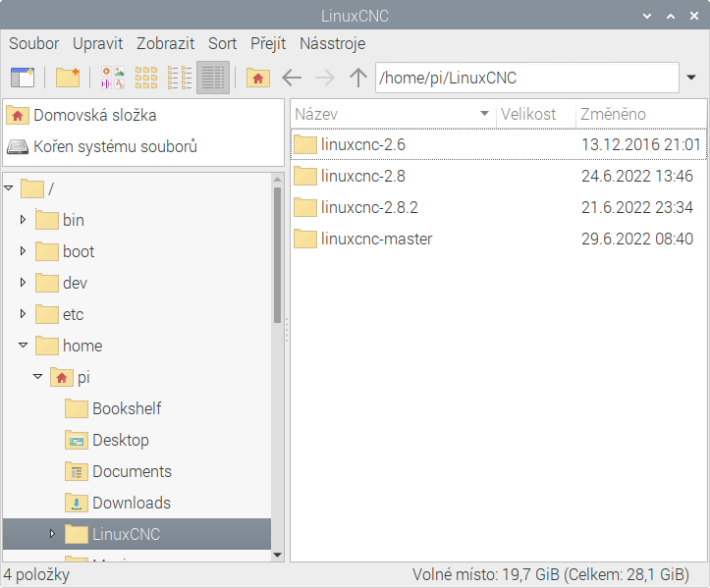Sort by Název column header
This screenshot has width=710, height=588.
click(x=393, y=114)
